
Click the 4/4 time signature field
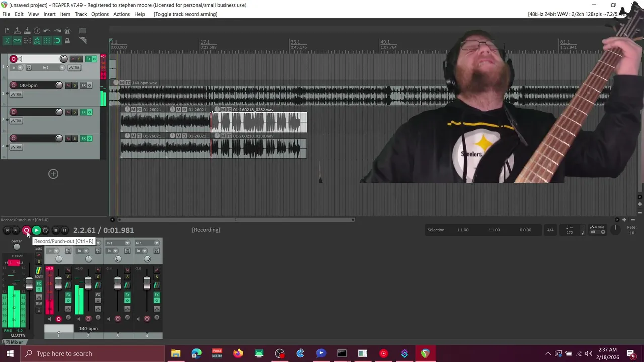550,230
